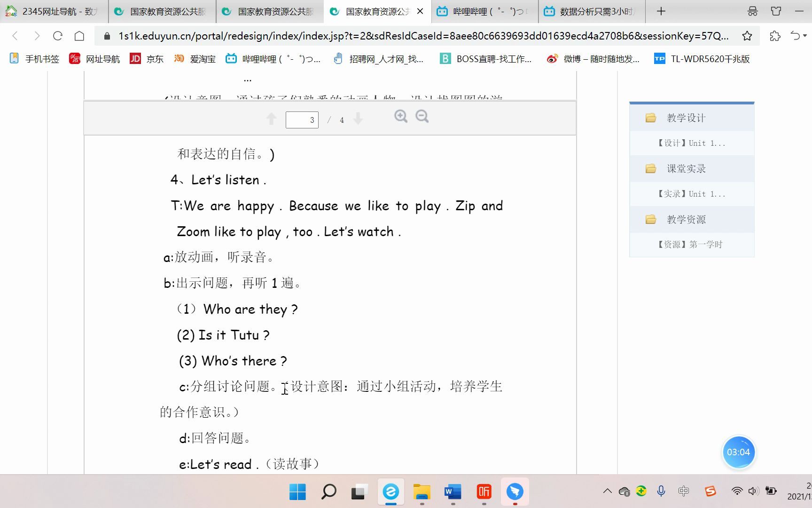Open volume control in tray
This screenshot has height=508, width=812.
click(x=753, y=491)
